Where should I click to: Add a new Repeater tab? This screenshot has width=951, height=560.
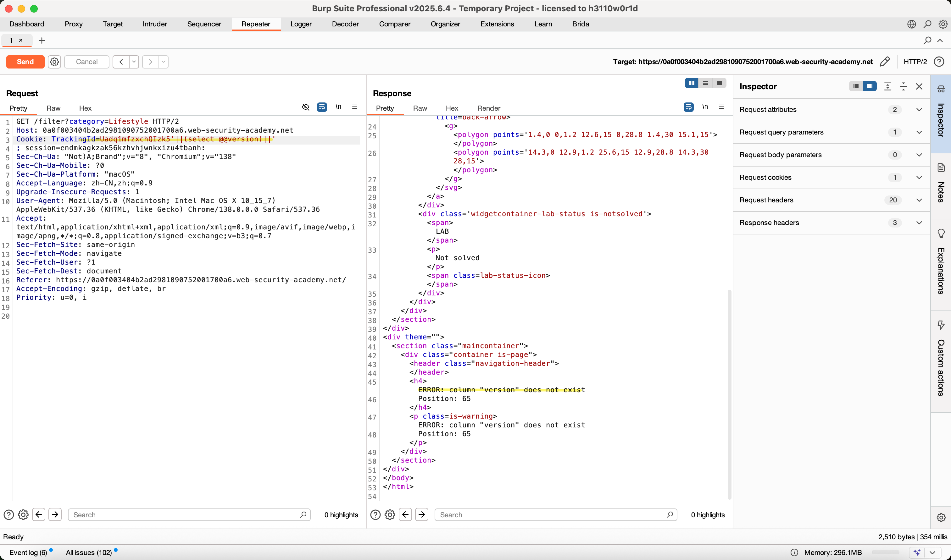coord(42,40)
